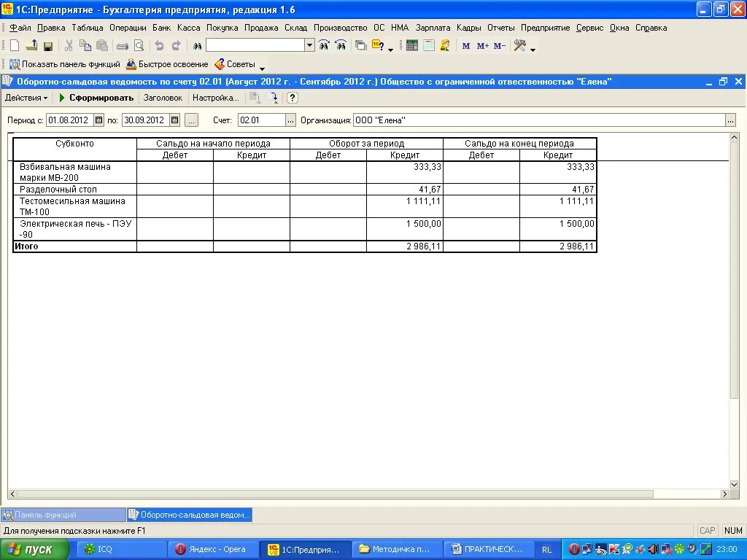The width and height of the screenshot is (747, 560).
Task: Click the Find binoculars icon
Action: click(x=197, y=46)
